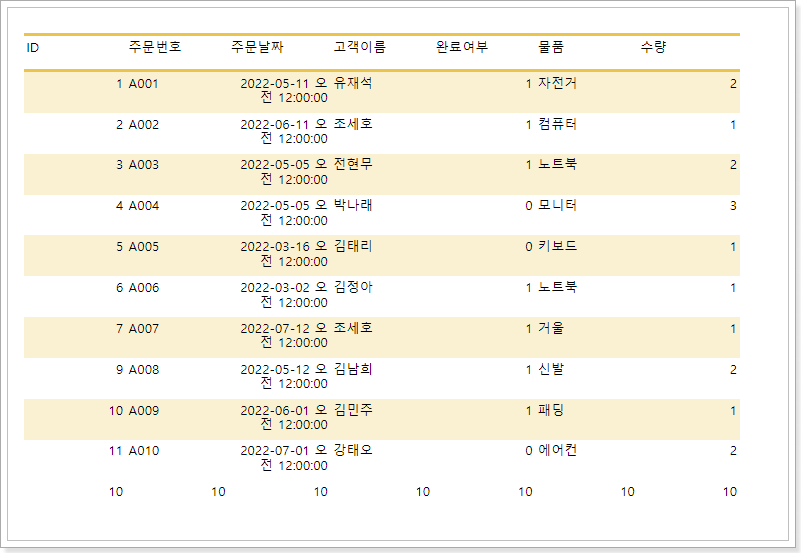Select the 주문날짜 column header

(257, 47)
